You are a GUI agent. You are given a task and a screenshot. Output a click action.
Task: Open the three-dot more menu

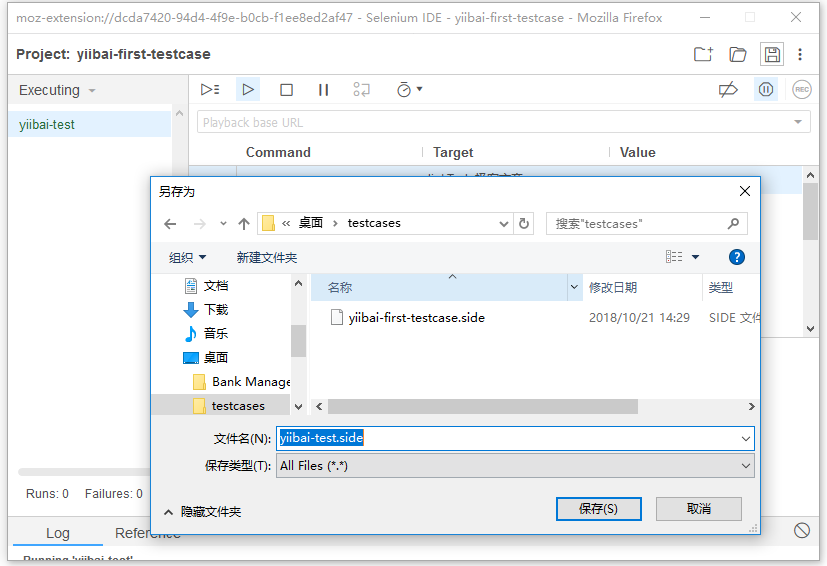(x=800, y=54)
